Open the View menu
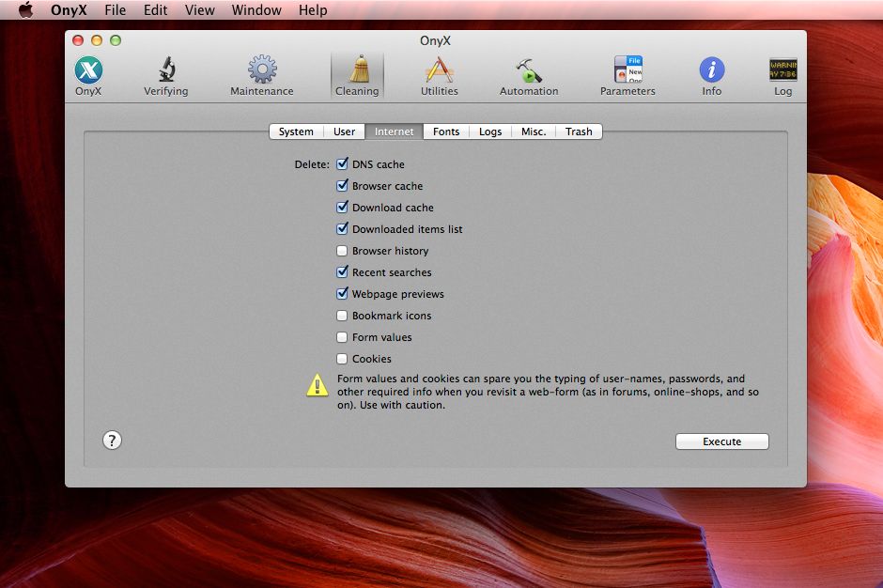This screenshot has height=588, width=883. (x=199, y=10)
